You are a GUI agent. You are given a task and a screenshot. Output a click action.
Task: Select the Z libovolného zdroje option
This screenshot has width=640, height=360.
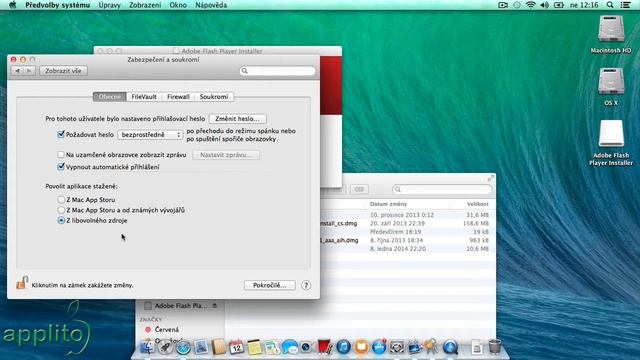click(61, 220)
